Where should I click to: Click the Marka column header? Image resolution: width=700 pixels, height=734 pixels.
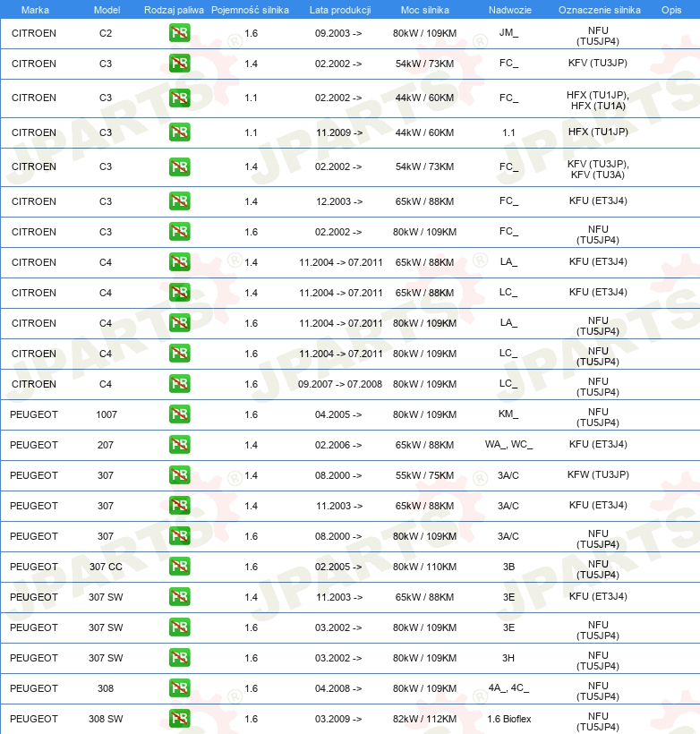tap(35, 10)
